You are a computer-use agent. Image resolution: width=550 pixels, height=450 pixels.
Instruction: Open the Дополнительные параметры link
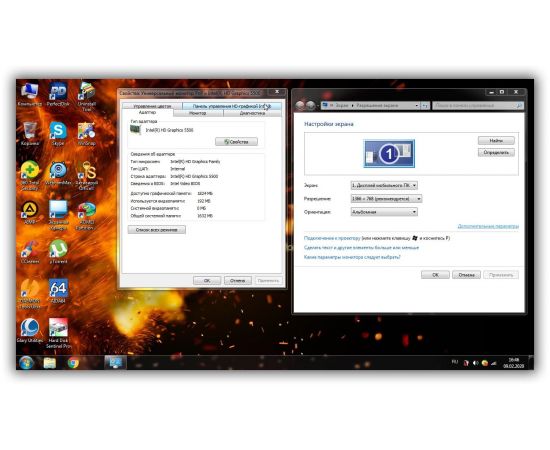(488, 226)
